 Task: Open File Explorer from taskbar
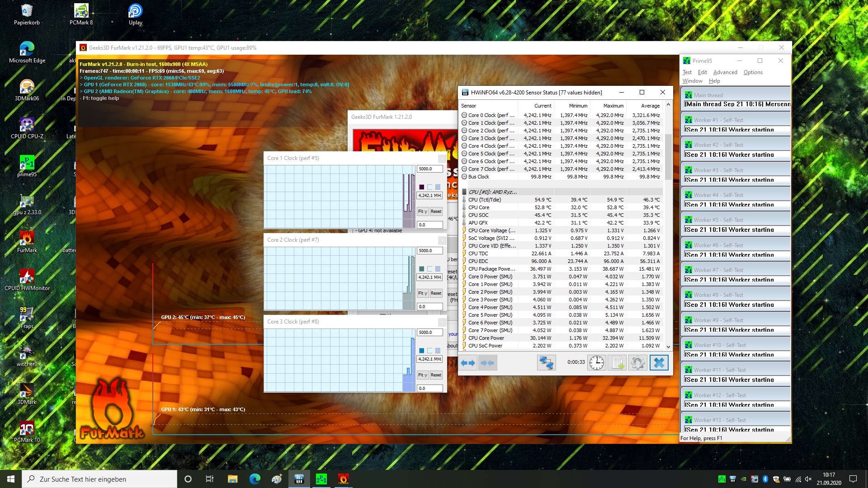232,479
